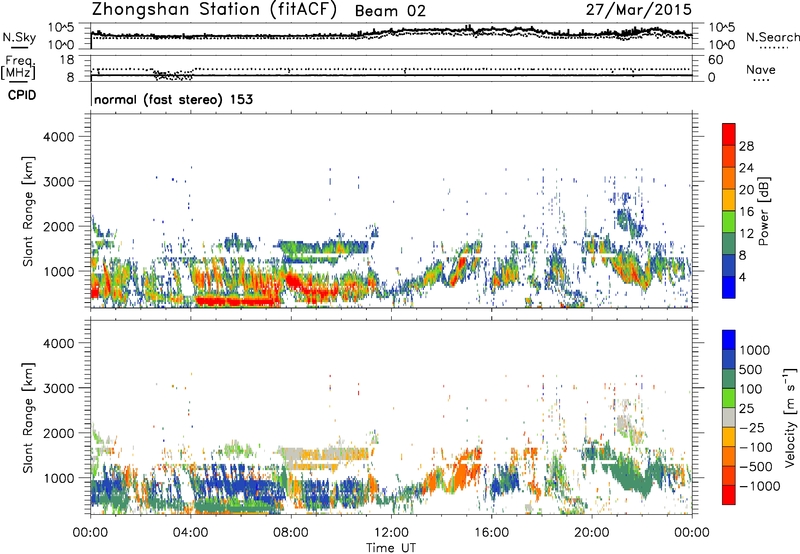This screenshot has width=800, height=554.
Task: Click the "Time UT" axis title
Action: point(391,548)
